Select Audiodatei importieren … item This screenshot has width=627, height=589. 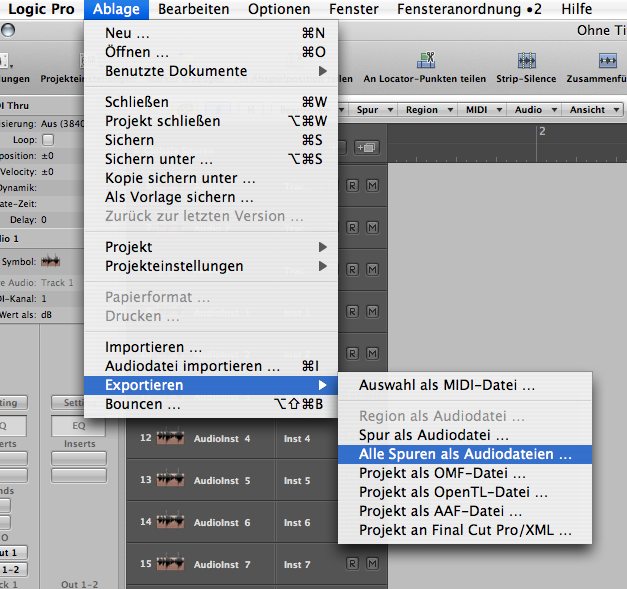pos(211,366)
